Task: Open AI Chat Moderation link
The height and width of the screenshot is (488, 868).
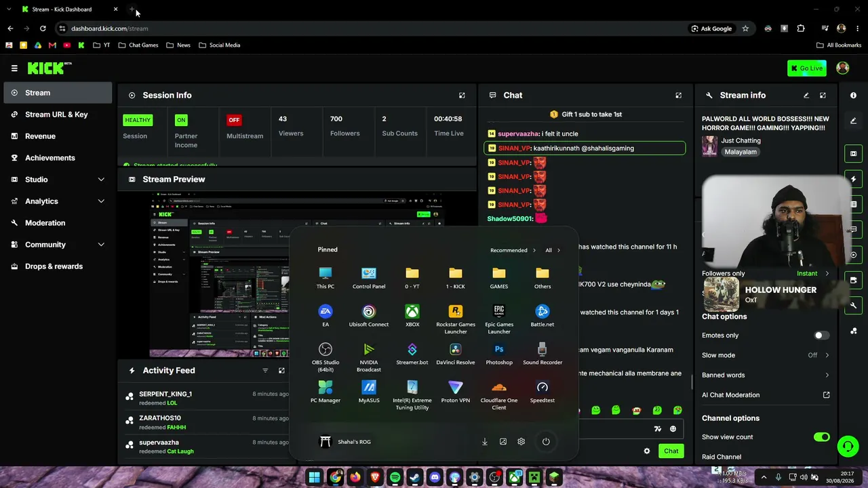Action: [766, 395]
